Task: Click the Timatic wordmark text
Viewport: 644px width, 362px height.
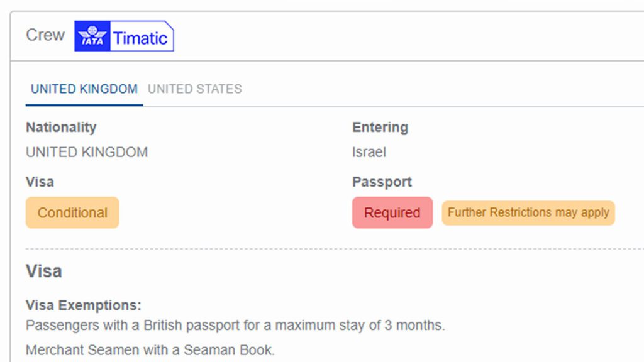Action: point(140,38)
